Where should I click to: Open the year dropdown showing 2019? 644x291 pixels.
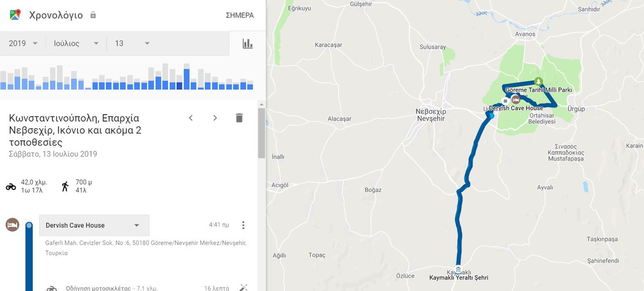23,43
